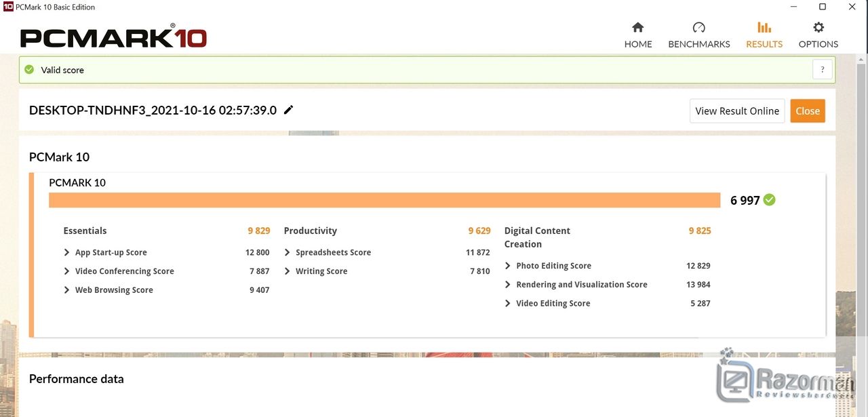Click the orange PCMark 10 score bar
This screenshot has height=417, width=868.
pyautogui.click(x=384, y=200)
